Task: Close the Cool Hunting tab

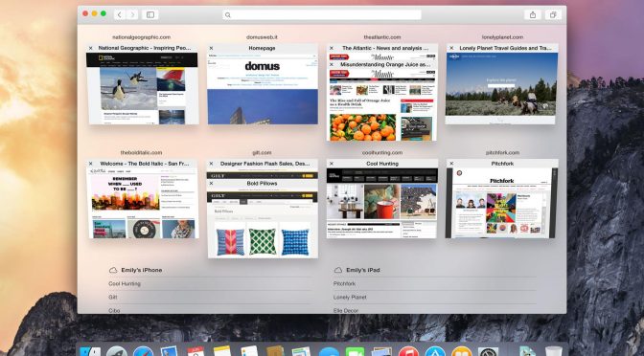Action: 332,164
